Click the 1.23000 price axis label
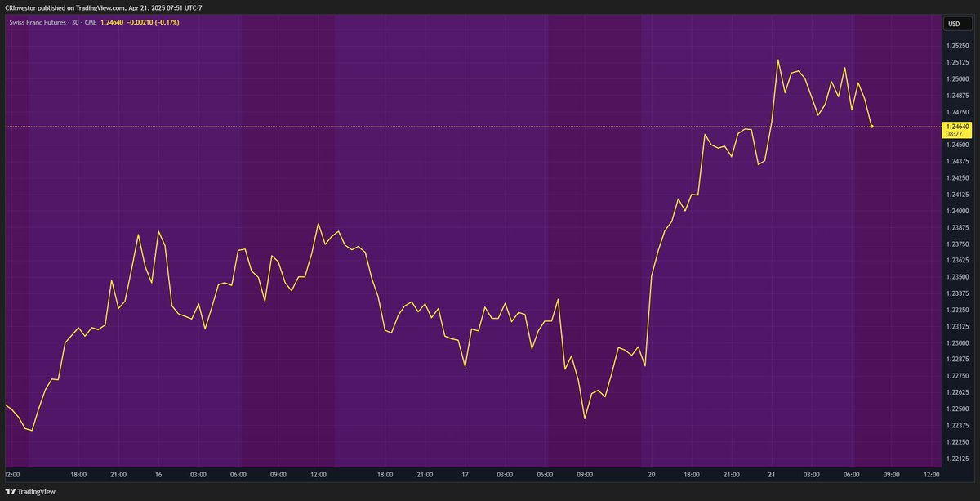 point(957,343)
